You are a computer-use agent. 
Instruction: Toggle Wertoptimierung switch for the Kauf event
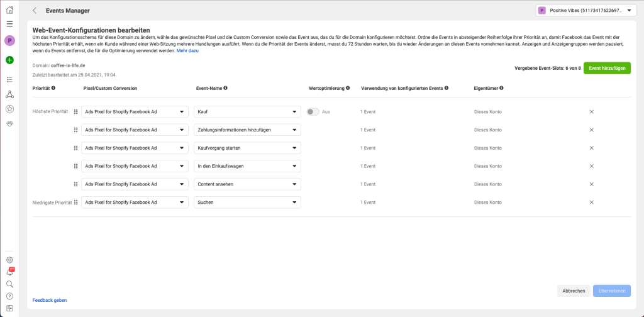click(313, 112)
